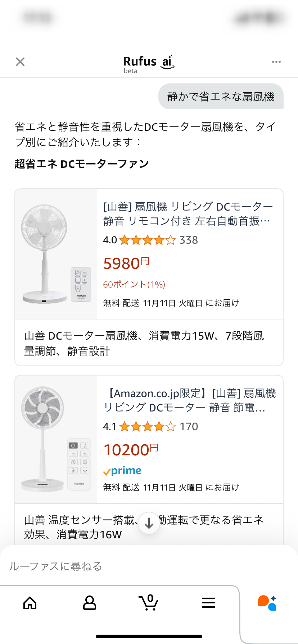Go to the Home tab

[x=30, y=603]
